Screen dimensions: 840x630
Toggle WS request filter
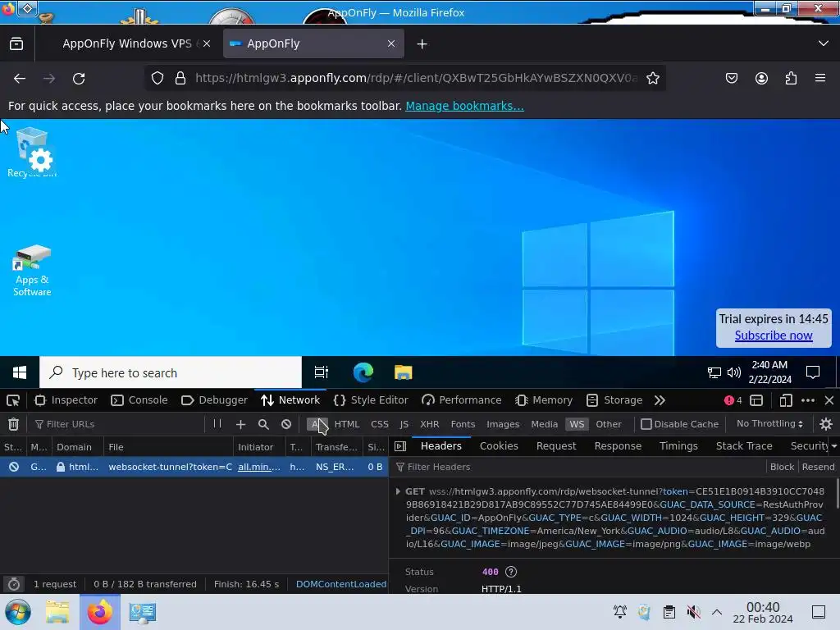[x=577, y=424]
